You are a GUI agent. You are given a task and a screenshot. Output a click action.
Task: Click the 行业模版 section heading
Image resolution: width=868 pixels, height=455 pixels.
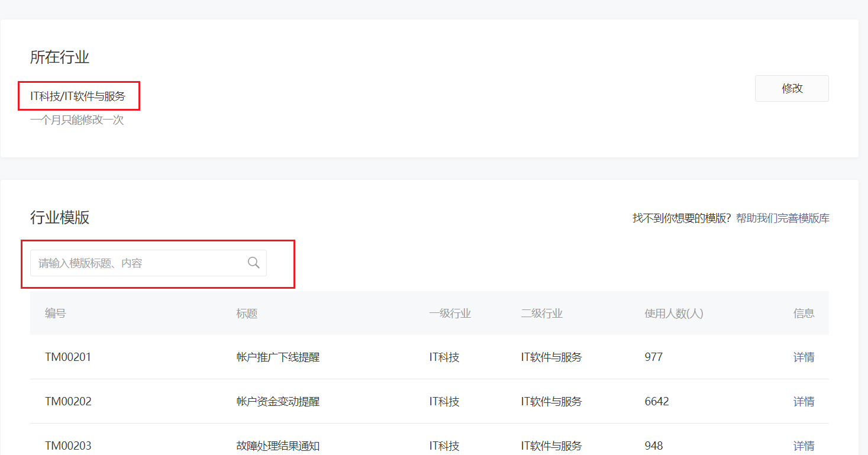pos(59,217)
